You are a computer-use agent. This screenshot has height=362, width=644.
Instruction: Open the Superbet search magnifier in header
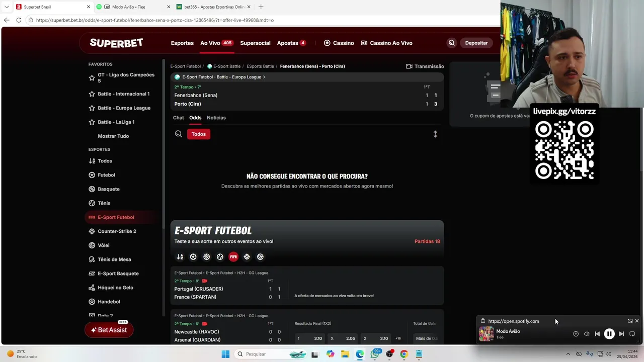pos(451,43)
